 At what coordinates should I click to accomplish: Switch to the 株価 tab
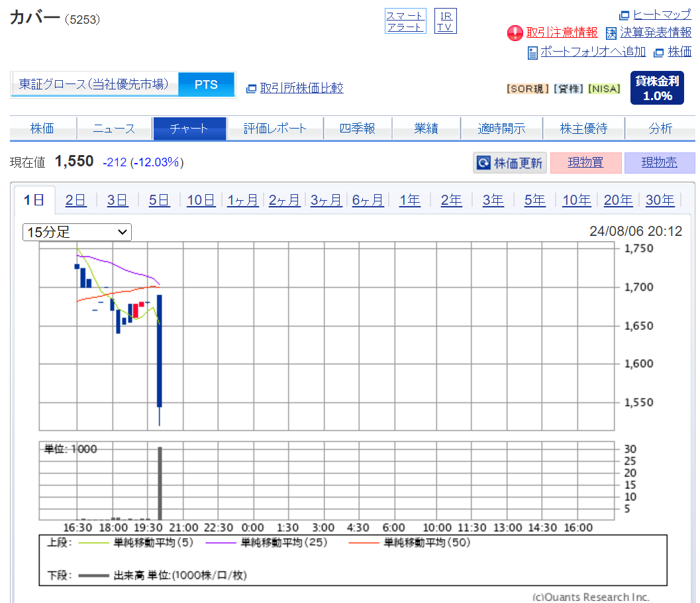pyautogui.click(x=43, y=129)
